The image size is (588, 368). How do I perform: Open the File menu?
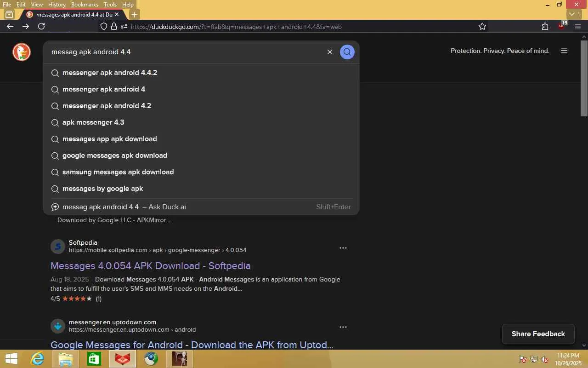(x=7, y=4)
